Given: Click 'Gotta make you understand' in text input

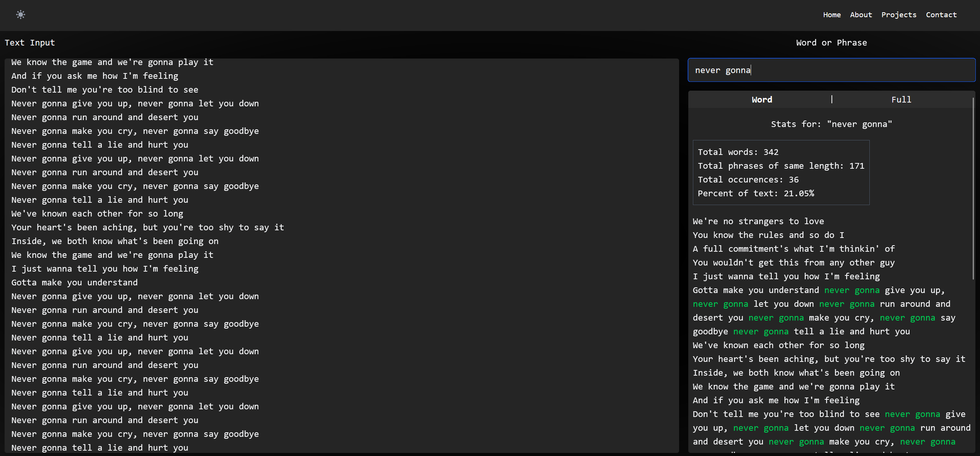Looking at the screenshot, I should tap(74, 282).
